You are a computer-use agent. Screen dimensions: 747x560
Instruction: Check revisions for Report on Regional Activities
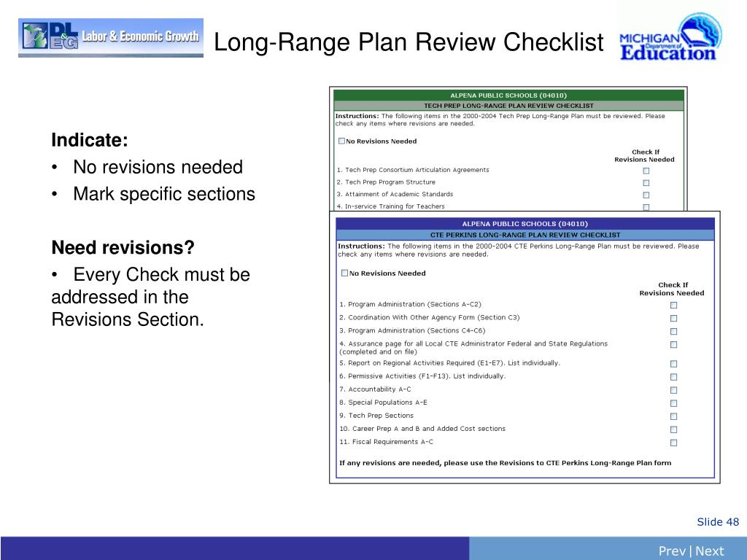point(673,364)
